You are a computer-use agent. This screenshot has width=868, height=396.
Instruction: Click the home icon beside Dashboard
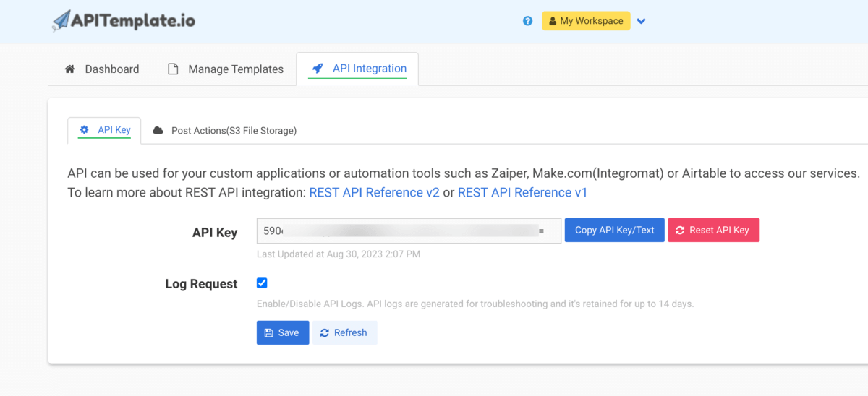tap(70, 69)
